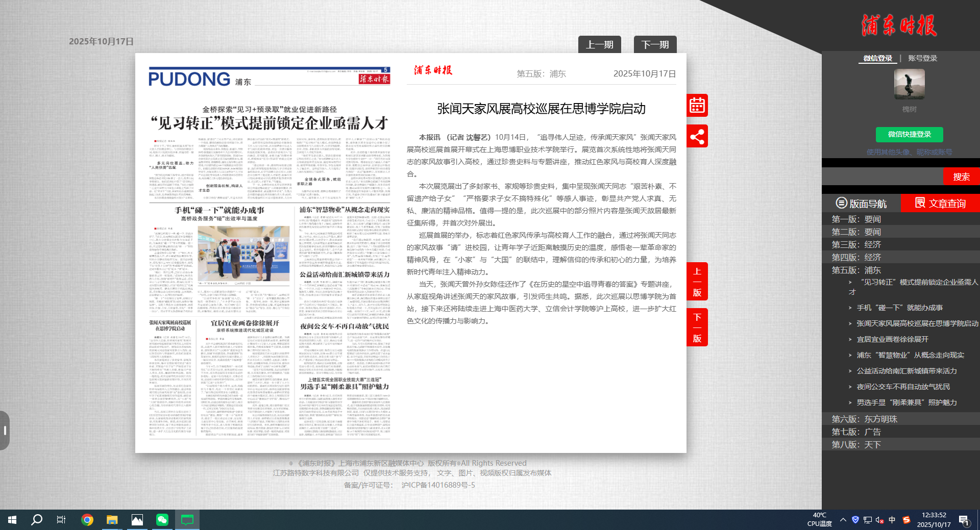Image resolution: width=980 pixels, height=530 pixels.
Task: Click the search input field
Action: 882,176
